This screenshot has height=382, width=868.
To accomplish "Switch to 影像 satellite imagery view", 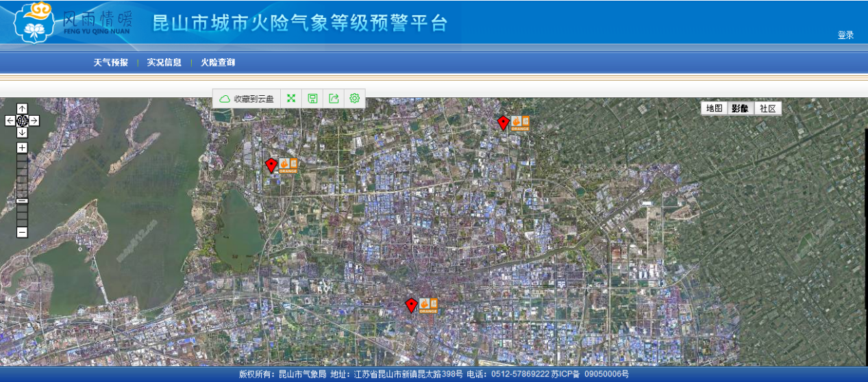I will [741, 108].
